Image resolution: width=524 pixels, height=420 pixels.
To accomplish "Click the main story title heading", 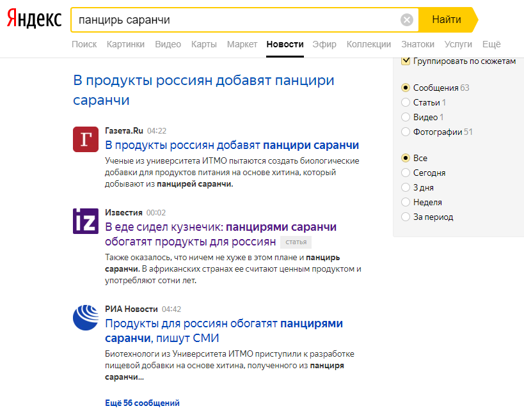I will [x=203, y=90].
